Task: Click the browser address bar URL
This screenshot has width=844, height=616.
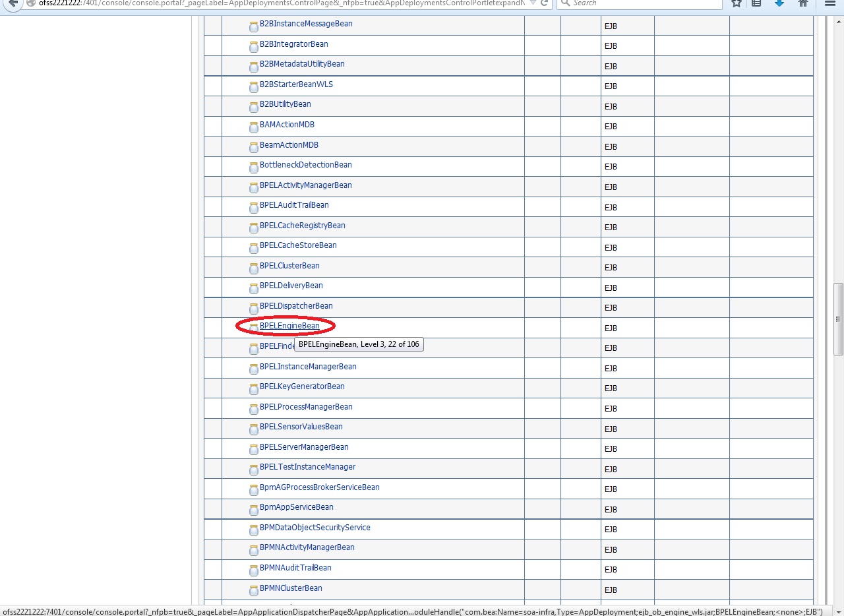Action: coord(282,3)
